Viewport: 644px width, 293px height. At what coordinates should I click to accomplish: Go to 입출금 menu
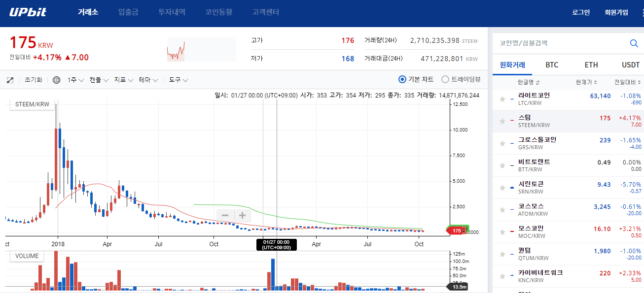(128, 12)
